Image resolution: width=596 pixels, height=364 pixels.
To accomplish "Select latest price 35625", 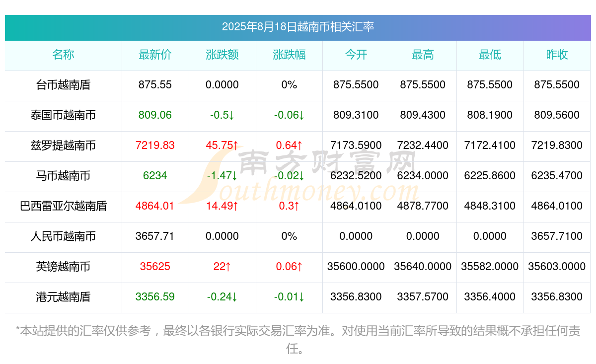I will [x=155, y=267].
